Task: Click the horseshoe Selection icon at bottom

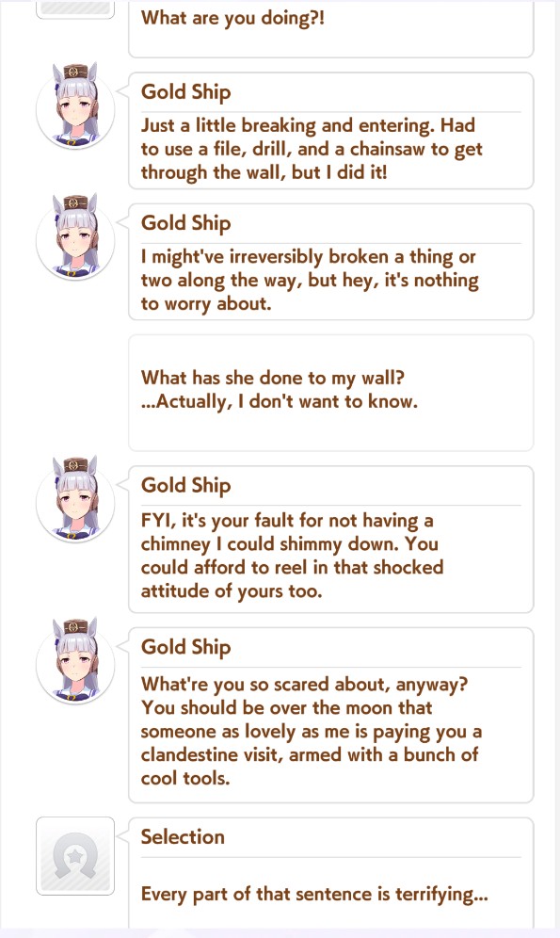Action: click(75, 856)
